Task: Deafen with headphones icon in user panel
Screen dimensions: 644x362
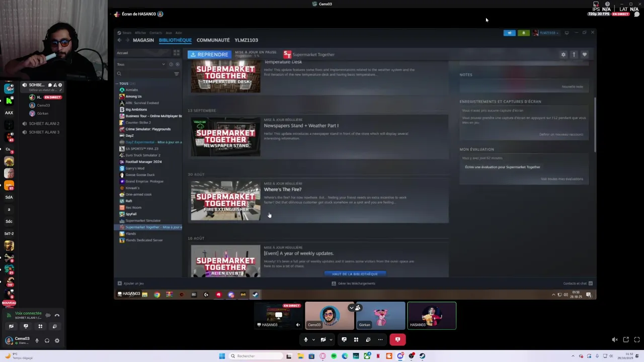Action: point(47,340)
